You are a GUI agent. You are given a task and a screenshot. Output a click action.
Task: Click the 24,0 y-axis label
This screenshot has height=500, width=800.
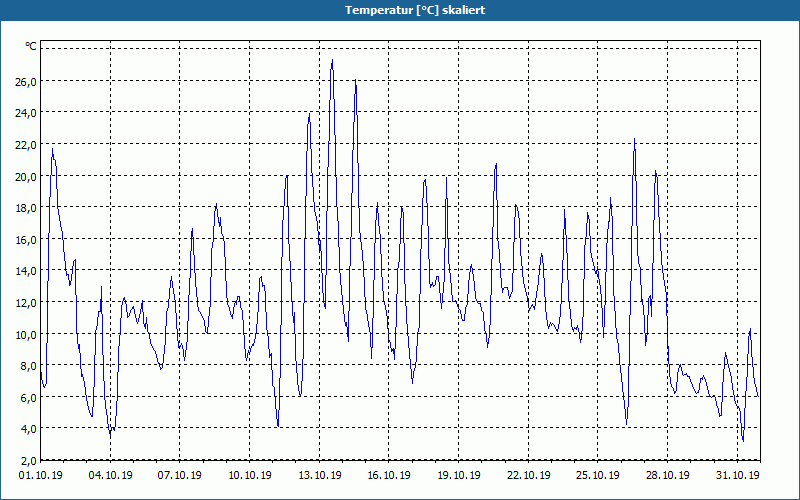tap(26, 113)
